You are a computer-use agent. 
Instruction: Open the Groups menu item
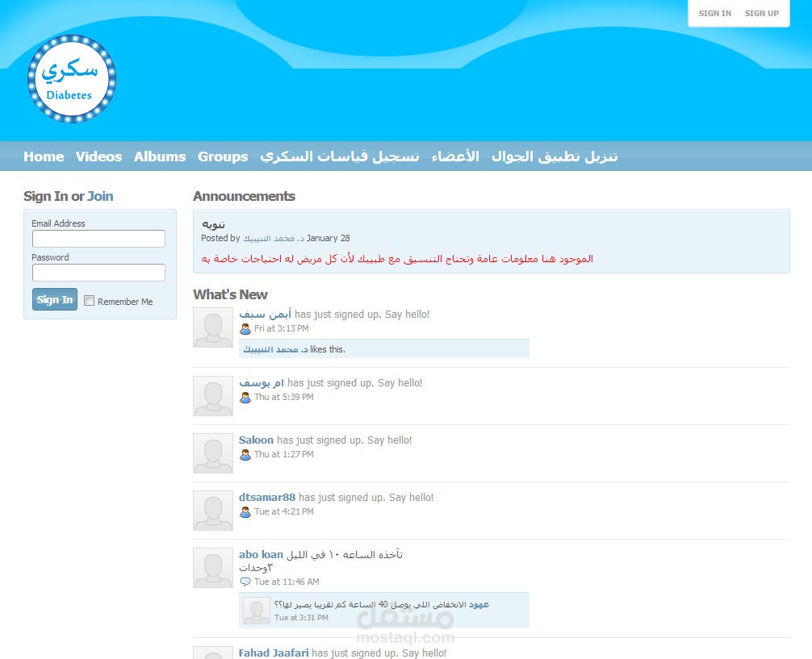pyautogui.click(x=223, y=156)
